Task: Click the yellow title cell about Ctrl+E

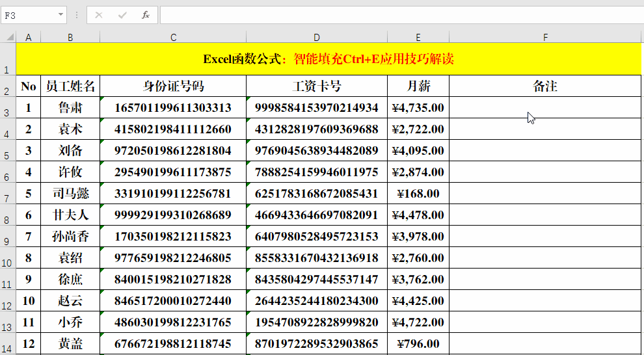Action: coord(329,59)
